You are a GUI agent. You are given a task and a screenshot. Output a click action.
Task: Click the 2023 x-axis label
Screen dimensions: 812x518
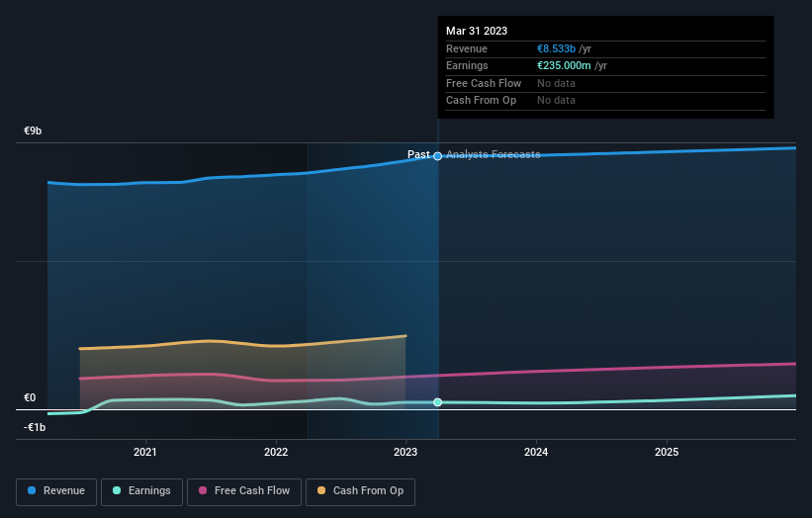coord(406,453)
